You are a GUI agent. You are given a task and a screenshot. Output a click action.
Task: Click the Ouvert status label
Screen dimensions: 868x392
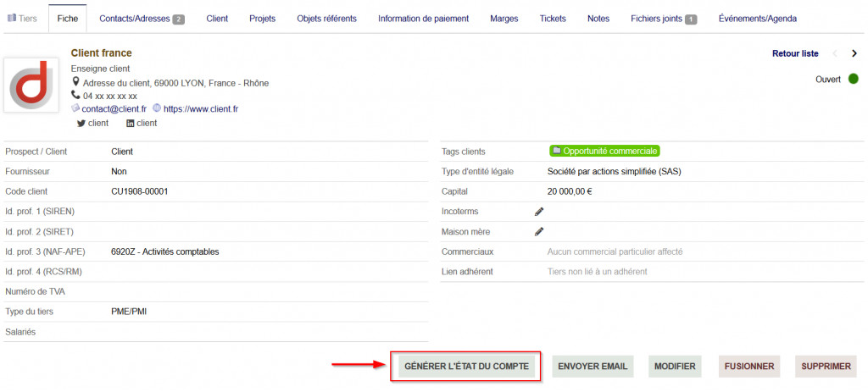point(828,79)
